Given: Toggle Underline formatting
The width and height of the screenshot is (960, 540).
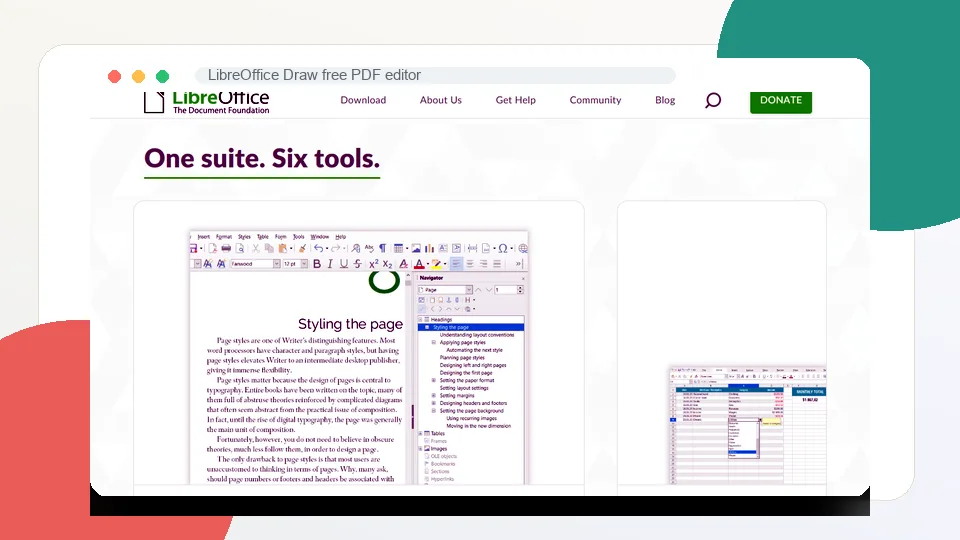Looking at the screenshot, I should (x=343, y=264).
